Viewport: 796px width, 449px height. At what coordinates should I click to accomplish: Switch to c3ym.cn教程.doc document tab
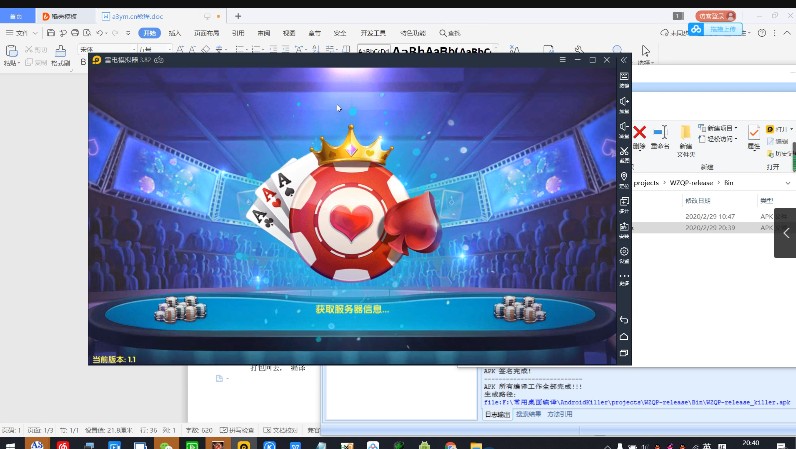[x=129, y=17]
